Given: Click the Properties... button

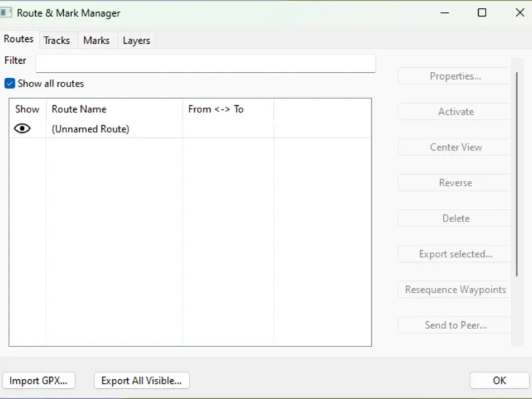Looking at the screenshot, I should tap(455, 76).
